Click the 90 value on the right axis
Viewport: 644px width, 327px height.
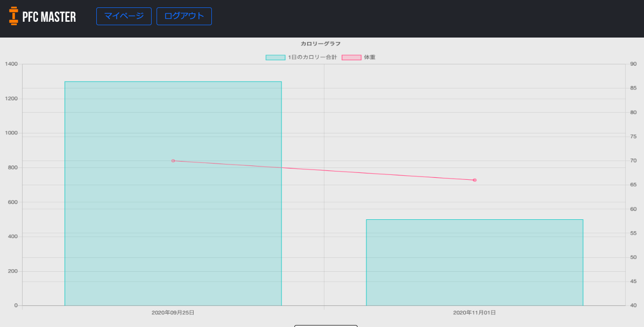pos(634,64)
